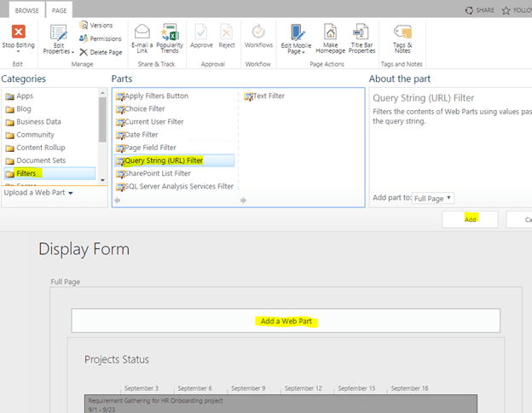Switch to the PAGE tab
This screenshot has width=532, height=413.
pos(59,10)
